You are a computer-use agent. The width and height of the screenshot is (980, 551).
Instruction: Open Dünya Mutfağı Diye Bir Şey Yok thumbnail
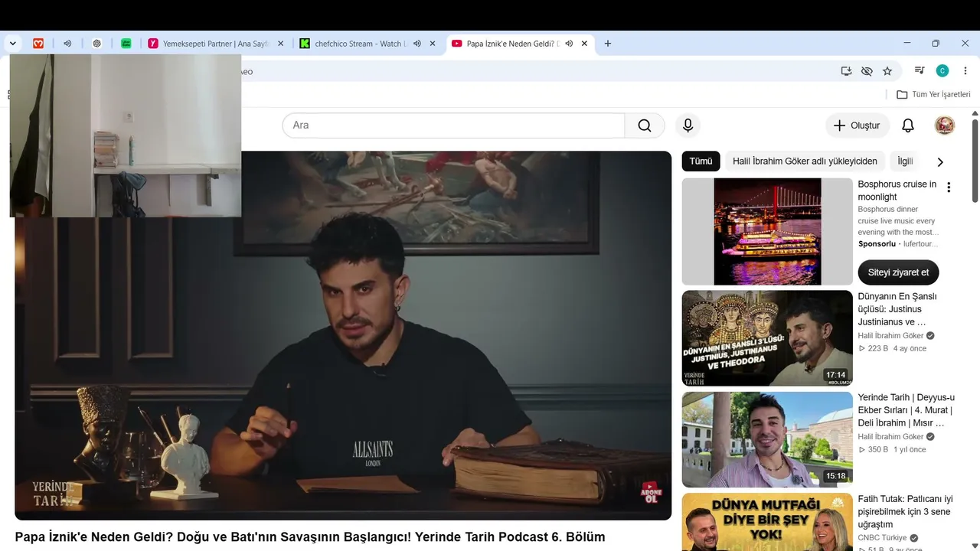[767, 522]
